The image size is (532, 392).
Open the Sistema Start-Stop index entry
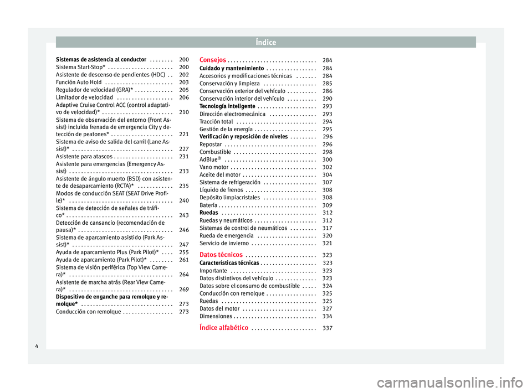click(82, 66)
